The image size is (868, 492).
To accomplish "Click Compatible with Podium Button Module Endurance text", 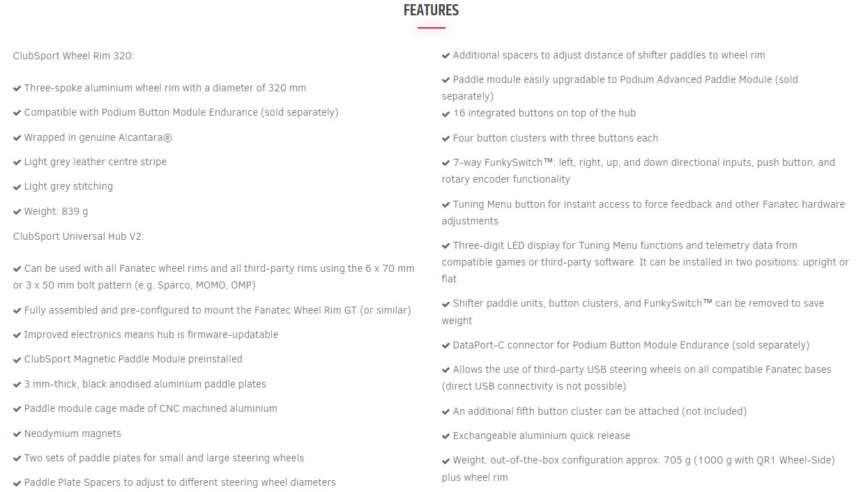I will 181,112.
